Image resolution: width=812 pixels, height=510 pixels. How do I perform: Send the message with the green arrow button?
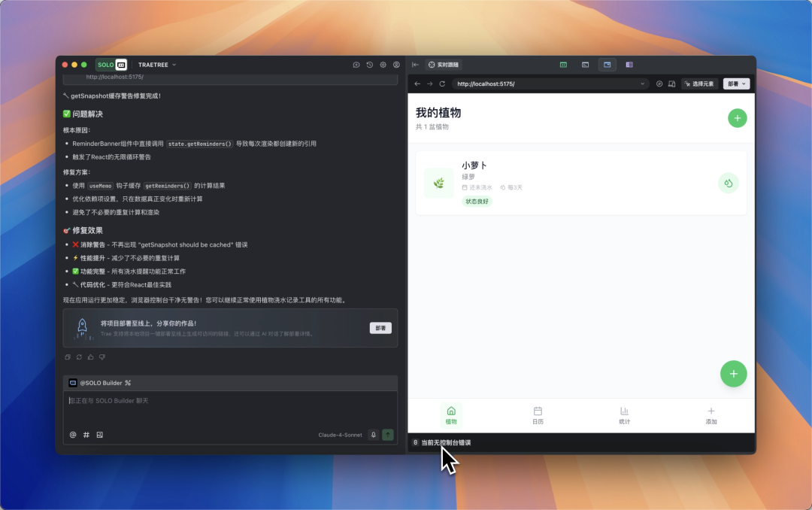[x=388, y=435]
